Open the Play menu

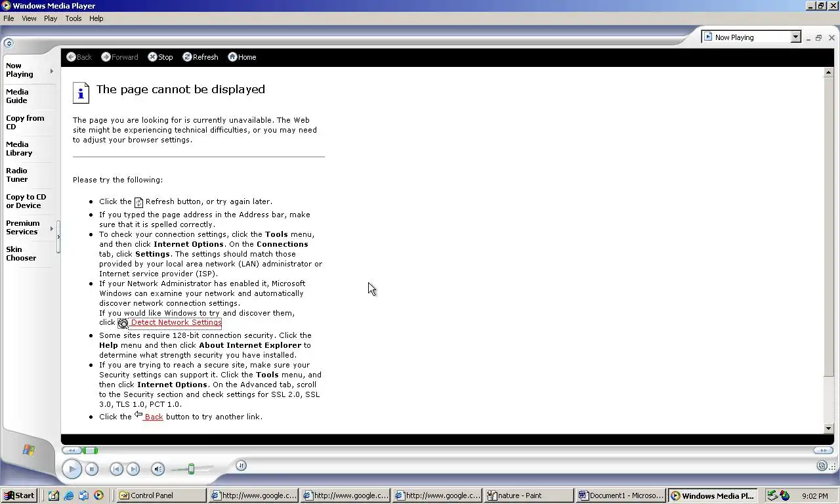click(x=51, y=18)
